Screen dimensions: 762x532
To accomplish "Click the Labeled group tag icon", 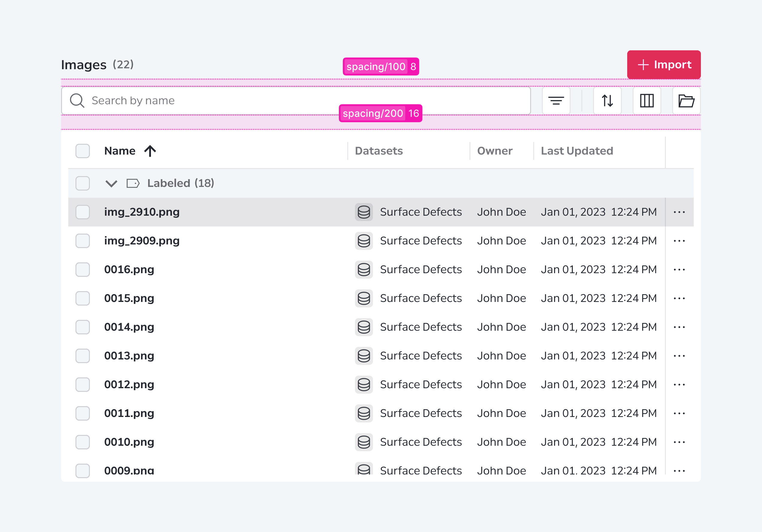I will (133, 183).
